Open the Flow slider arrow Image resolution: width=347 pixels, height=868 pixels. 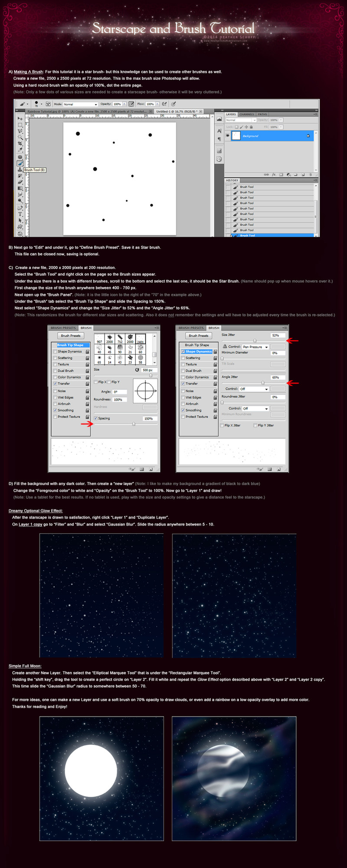(157, 104)
